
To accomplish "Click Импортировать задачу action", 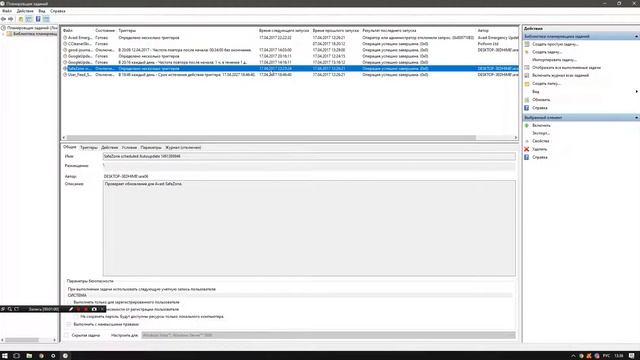I will pyautogui.click(x=554, y=60).
